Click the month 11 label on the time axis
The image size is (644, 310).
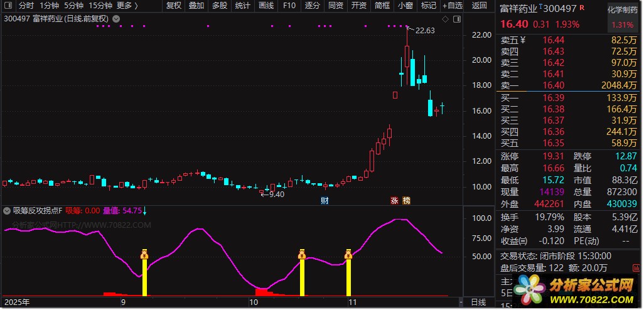pos(352,302)
